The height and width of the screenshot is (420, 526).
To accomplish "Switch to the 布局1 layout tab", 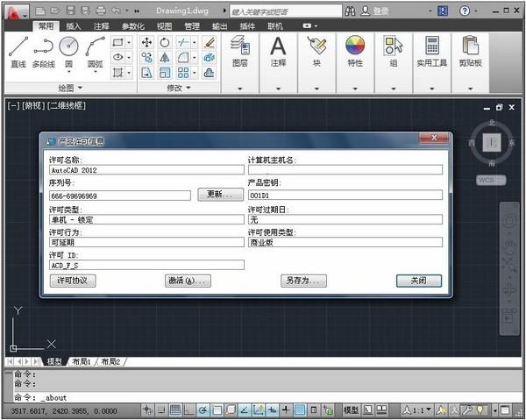I will pyautogui.click(x=81, y=361).
